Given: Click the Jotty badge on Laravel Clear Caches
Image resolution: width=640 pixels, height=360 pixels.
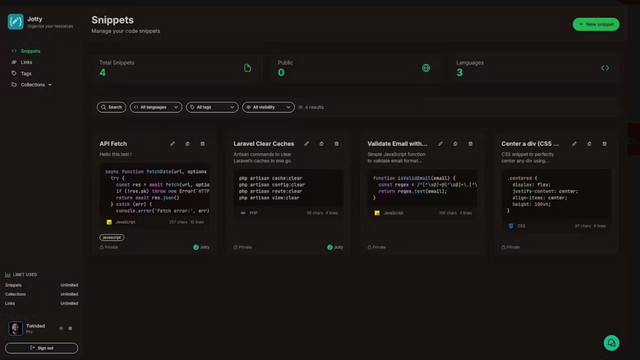Looking at the screenshot, I should click(335, 247).
